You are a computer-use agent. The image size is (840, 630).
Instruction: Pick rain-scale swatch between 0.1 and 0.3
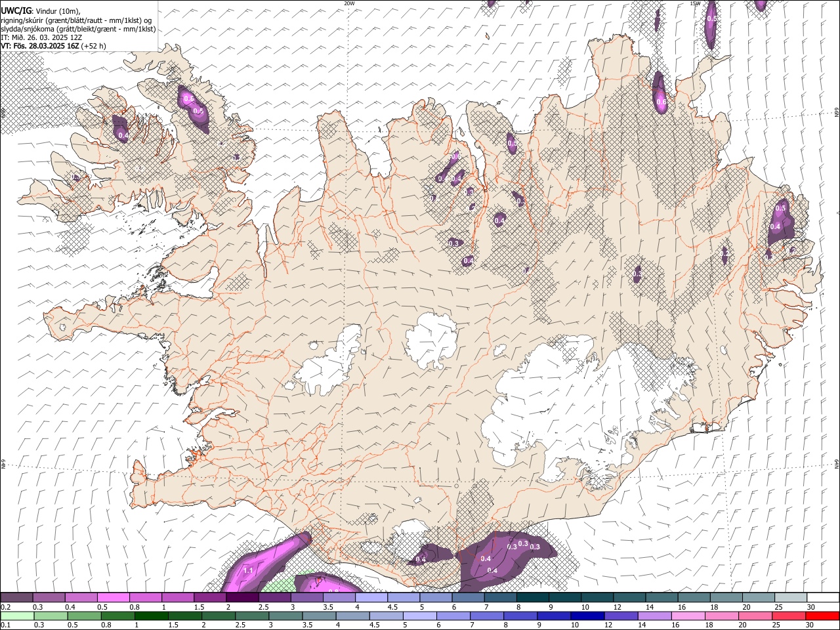tap(17, 616)
